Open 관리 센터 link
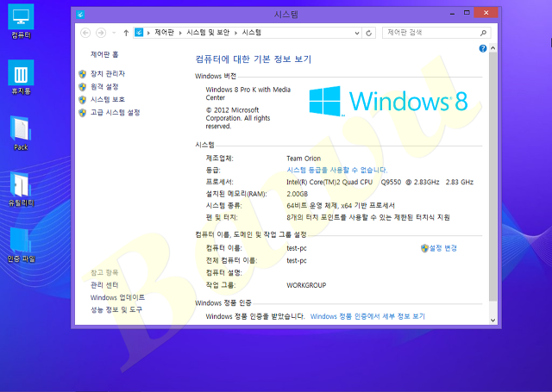Image resolution: width=552 pixels, height=392 pixels. (x=104, y=285)
